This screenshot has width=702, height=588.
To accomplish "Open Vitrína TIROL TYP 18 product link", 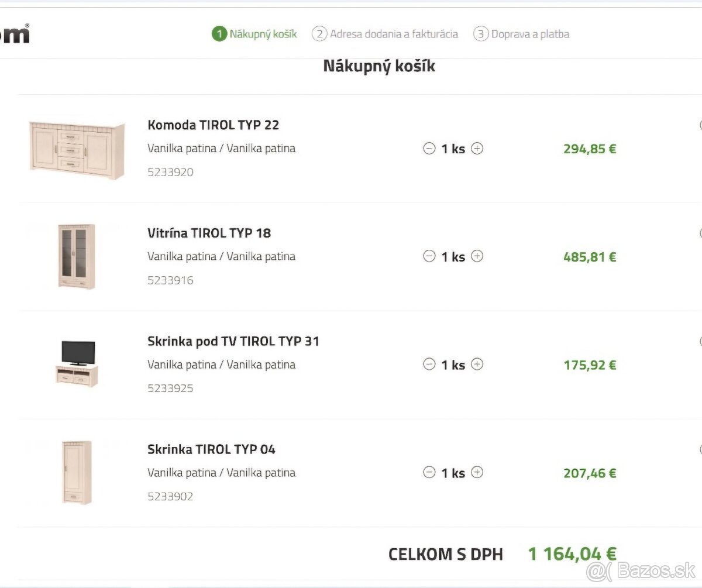I will coord(209,233).
